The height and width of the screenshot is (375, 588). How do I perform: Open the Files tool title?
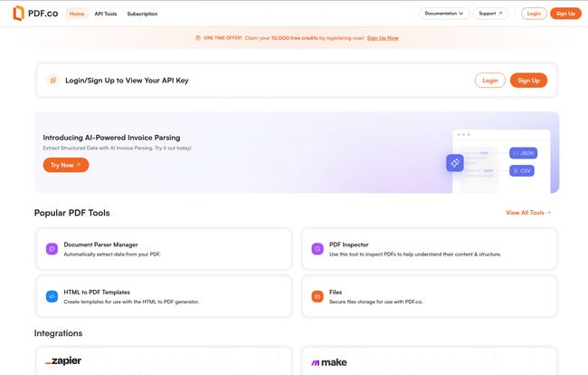(x=336, y=292)
